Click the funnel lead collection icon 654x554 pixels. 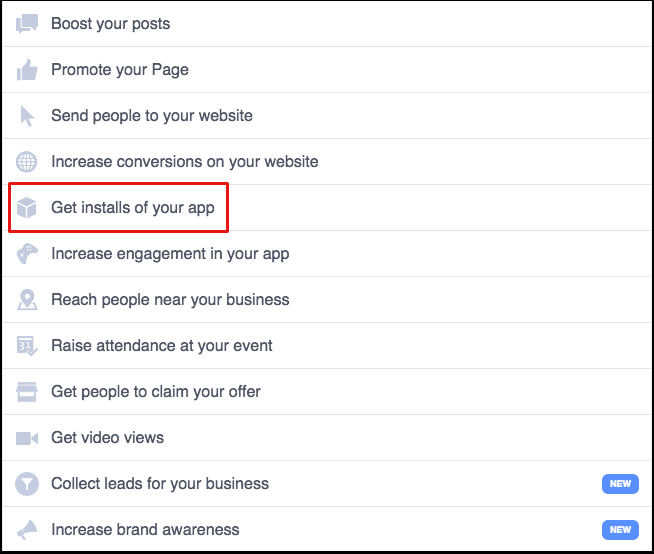coord(27,484)
